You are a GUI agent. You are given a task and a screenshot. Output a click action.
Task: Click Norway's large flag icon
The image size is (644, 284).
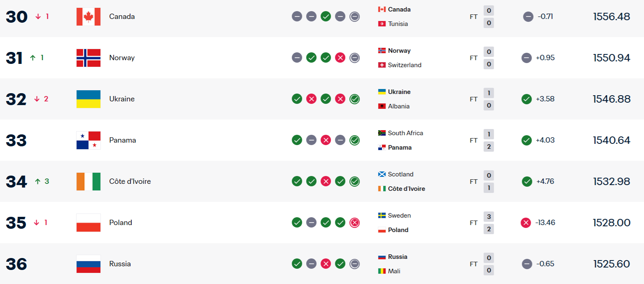(x=88, y=58)
